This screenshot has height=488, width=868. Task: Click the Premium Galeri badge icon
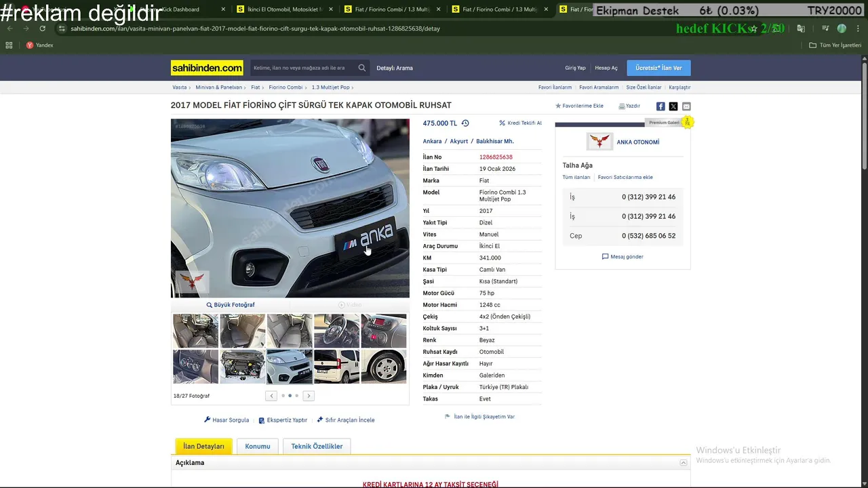click(x=687, y=122)
